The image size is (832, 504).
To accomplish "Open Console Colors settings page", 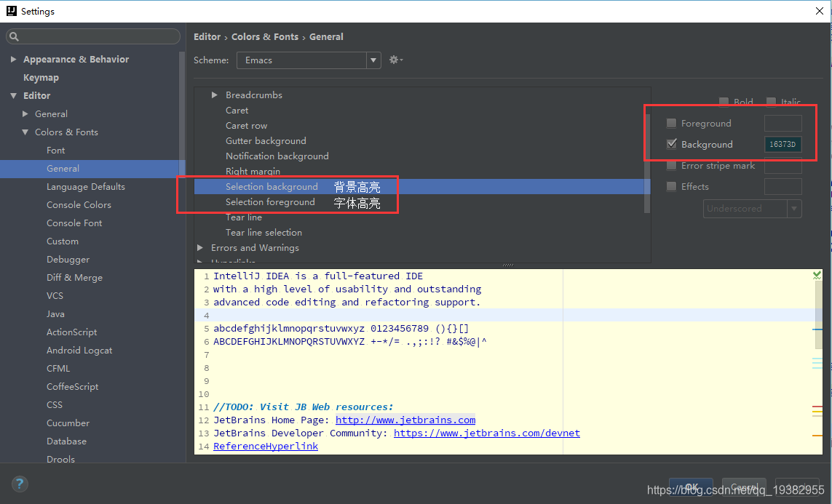I will pyautogui.click(x=79, y=204).
